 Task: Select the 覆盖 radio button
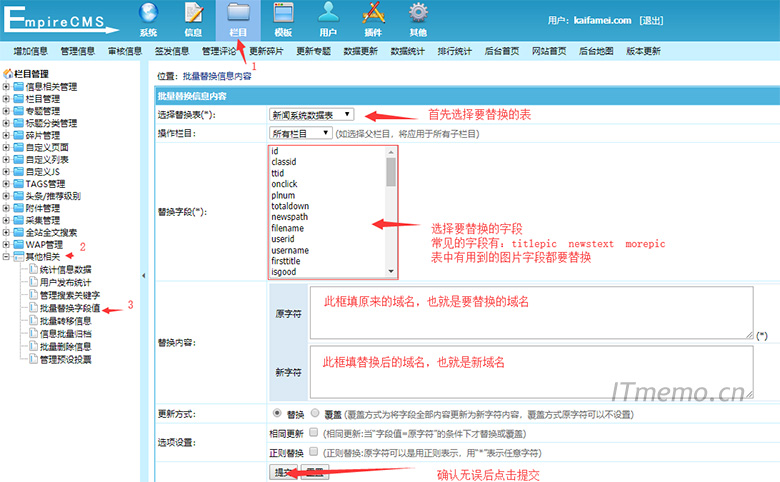pyautogui.click(x=315, y=413)
